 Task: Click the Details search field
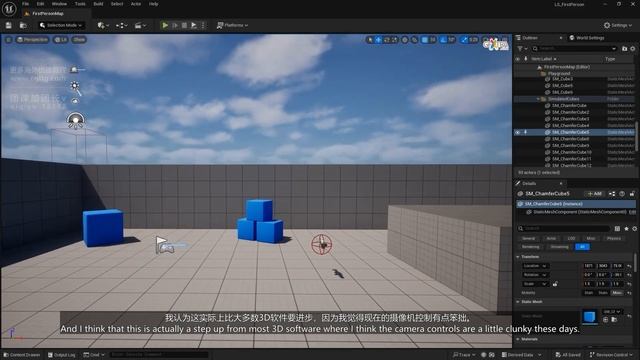pyautogui.click(x=565, y=229)
